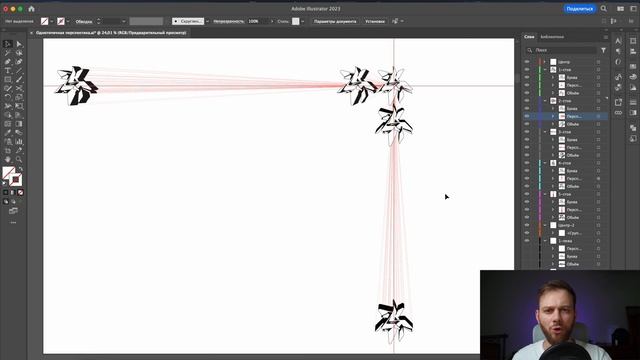Click the control bar stroke swatch
This screenshot has width=640, height=360.
coord(61,21)
